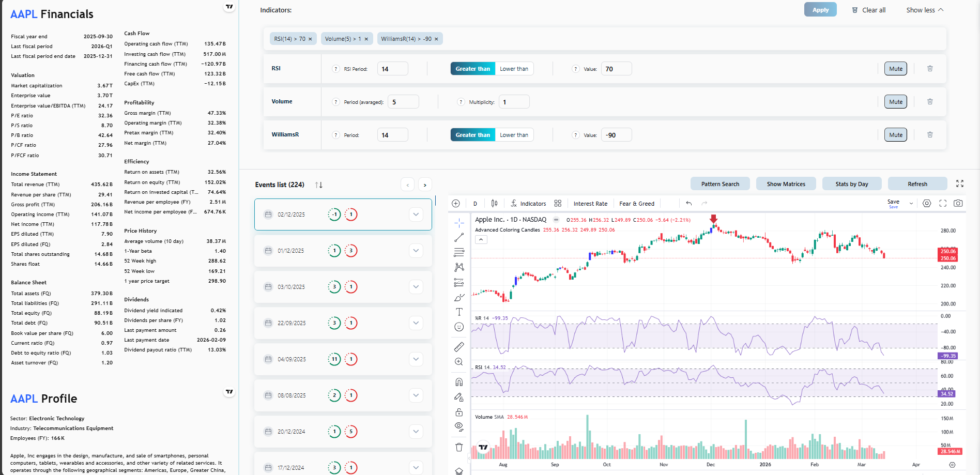The width and height of the screenshot is (980, 475).
Task: Set RSI condition to Greater than
Action: pyautogui.click(x=472, y=69)
